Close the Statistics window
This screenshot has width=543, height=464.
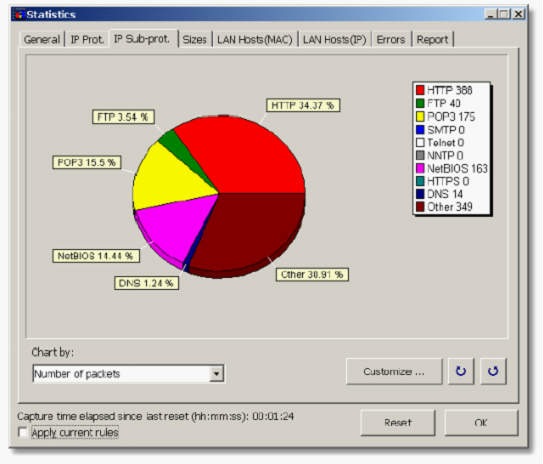tap(518, 14)
